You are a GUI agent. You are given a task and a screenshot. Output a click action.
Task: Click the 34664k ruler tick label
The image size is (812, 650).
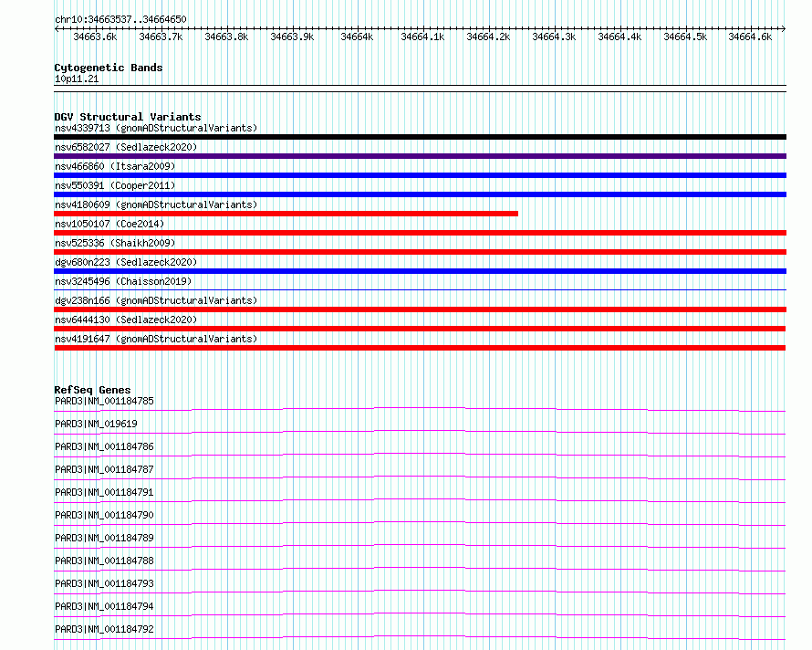point(357,37)
